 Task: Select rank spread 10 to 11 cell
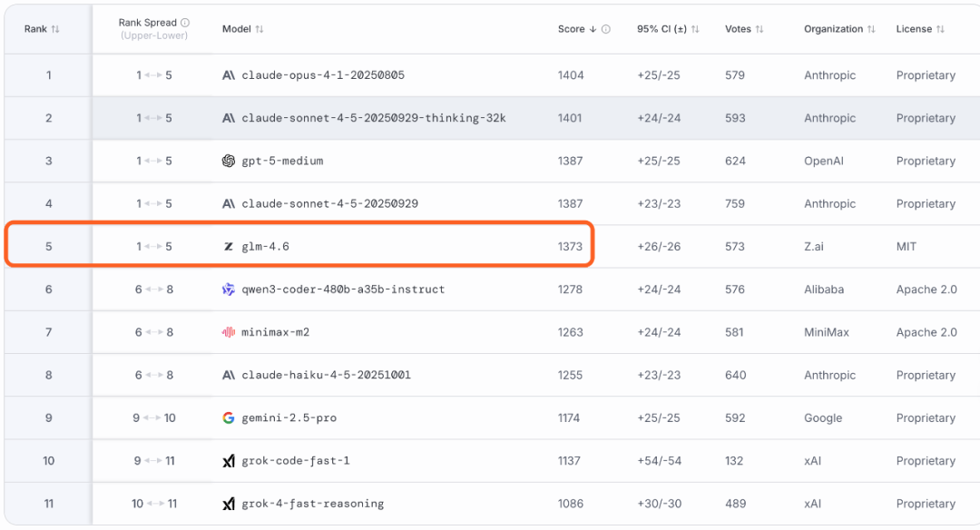pos(154,504)
